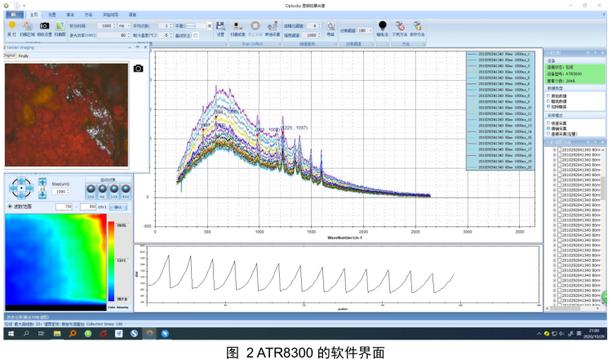Click the laser on/off bulb icon

tap(11, 26)
